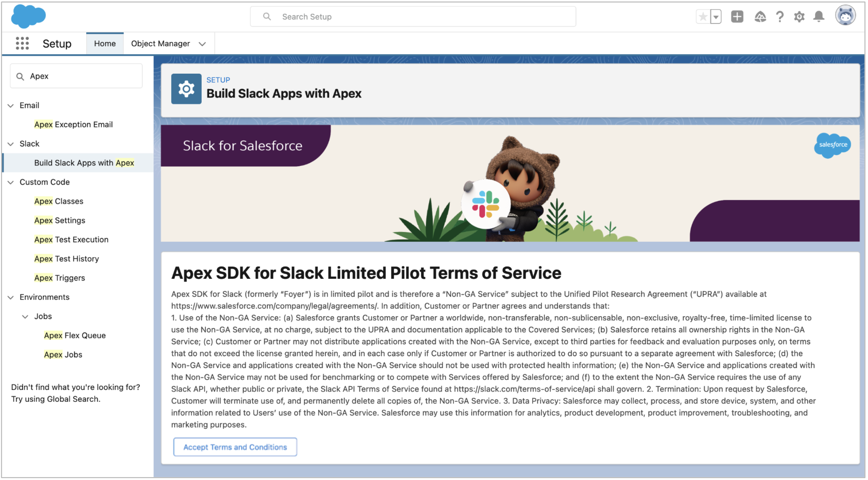Click the Salesforce cloud logo
The height and width of the screenshot is (480, 868).
click(x=28, y=16)
